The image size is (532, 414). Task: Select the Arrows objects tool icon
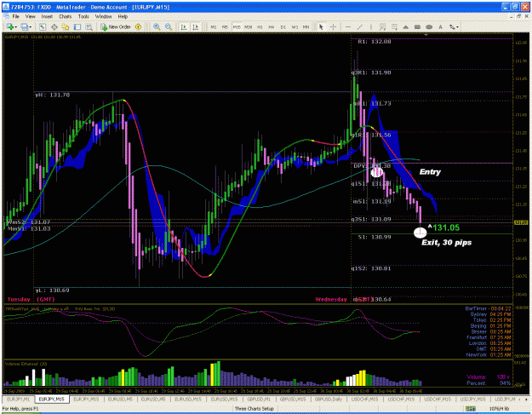pyautogui.click(x=452, y=26)
